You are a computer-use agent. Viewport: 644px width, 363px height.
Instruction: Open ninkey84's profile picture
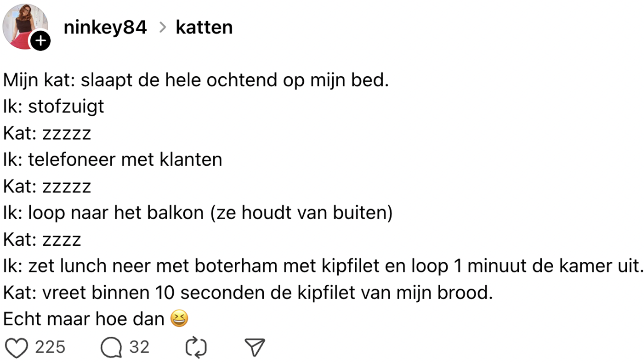25,25
